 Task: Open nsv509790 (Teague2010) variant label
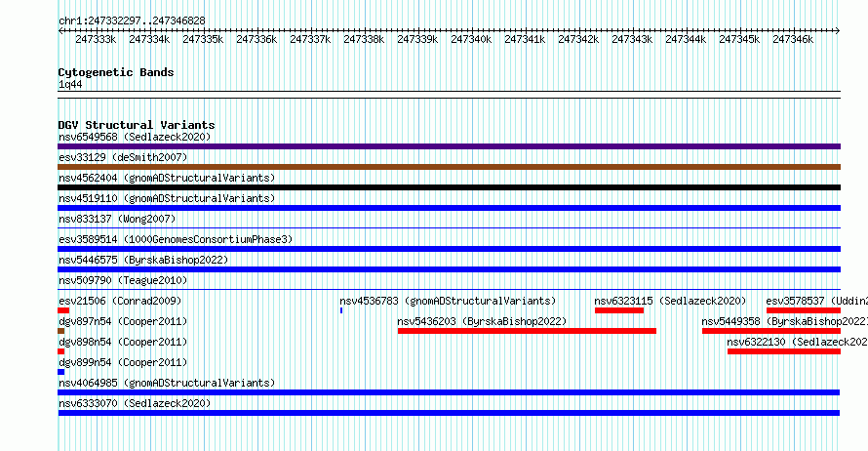click(x=123, y=280)
